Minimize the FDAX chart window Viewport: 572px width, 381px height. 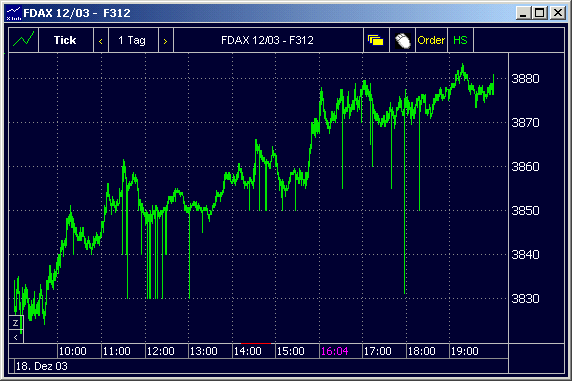[523, 13]
